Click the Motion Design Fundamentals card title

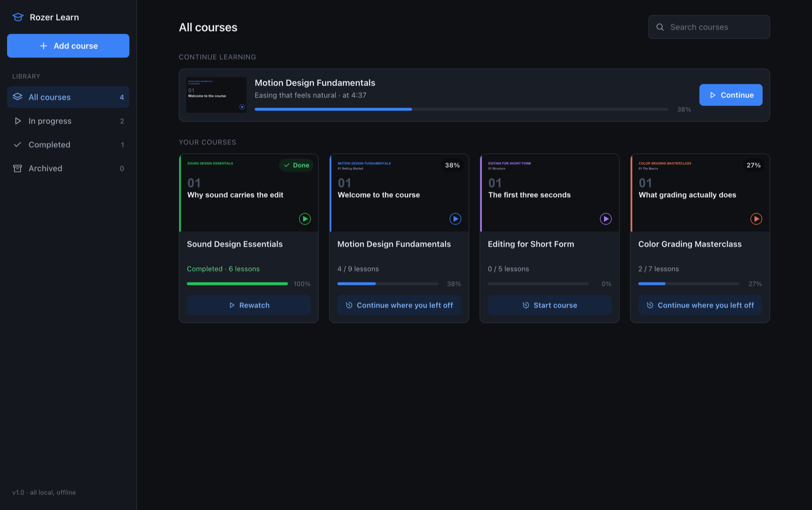coord(394,244)
